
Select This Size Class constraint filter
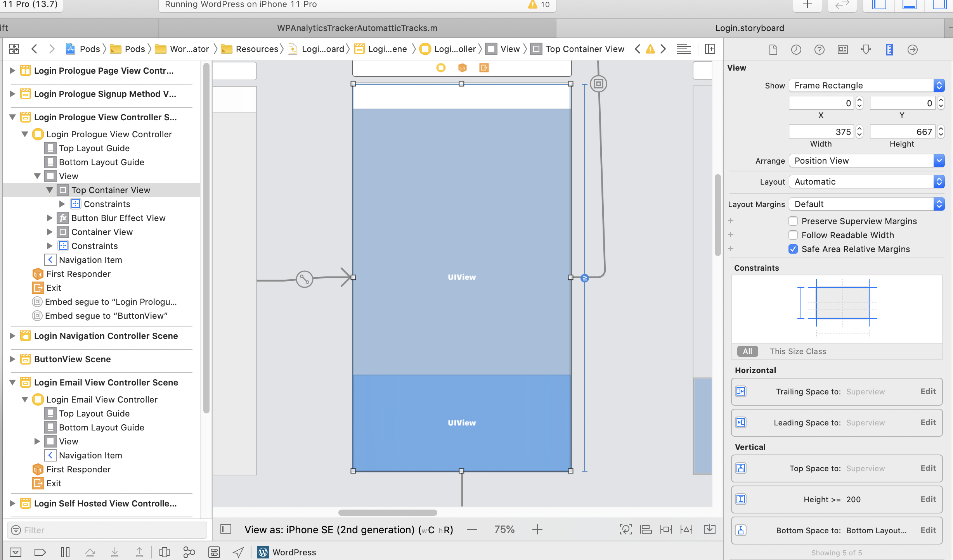(x=798, y=351)
